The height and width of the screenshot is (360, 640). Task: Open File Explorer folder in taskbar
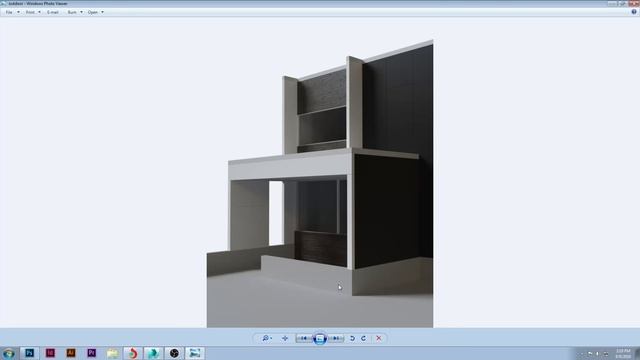113,353
